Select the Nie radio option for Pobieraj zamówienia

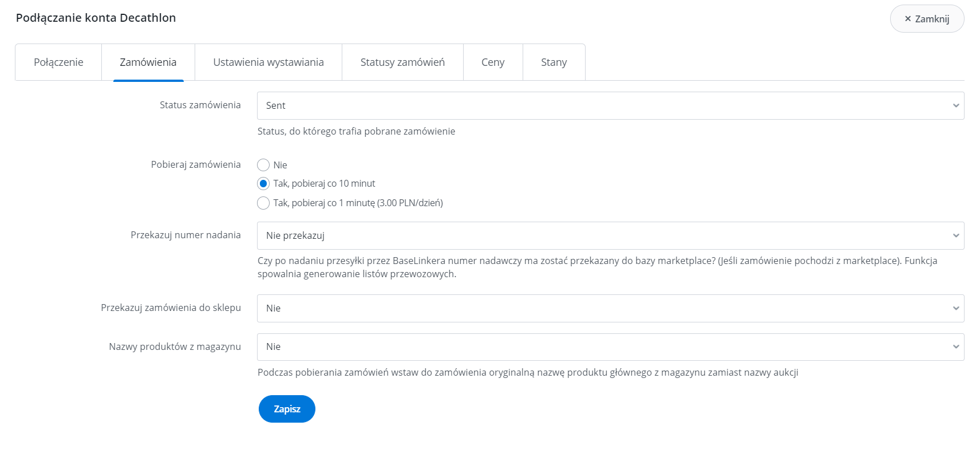[263, 165]
